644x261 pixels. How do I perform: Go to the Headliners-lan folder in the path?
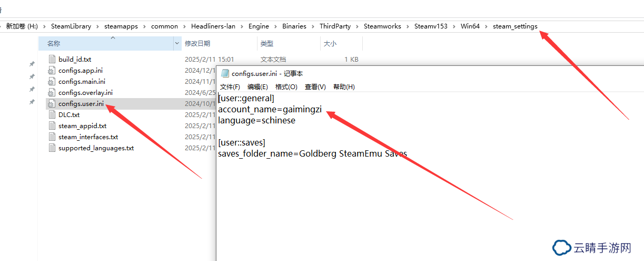click(213, 26)
